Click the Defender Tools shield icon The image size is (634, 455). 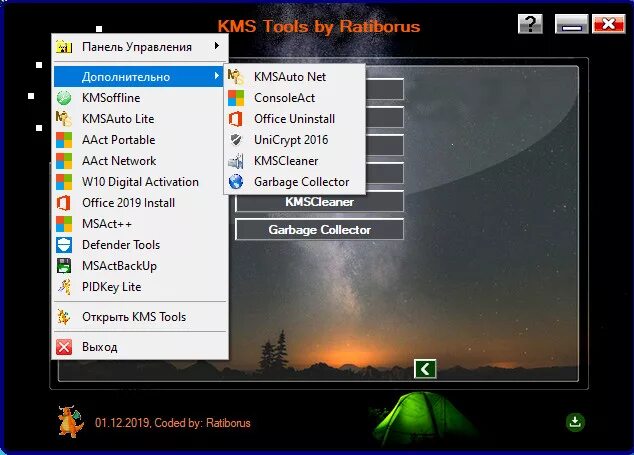(64, 245)
